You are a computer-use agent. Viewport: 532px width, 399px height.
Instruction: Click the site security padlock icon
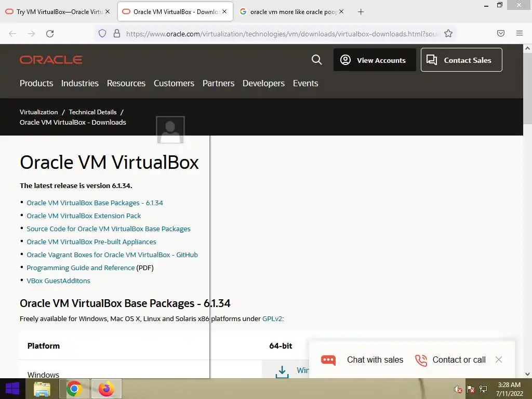click(117, 33)
